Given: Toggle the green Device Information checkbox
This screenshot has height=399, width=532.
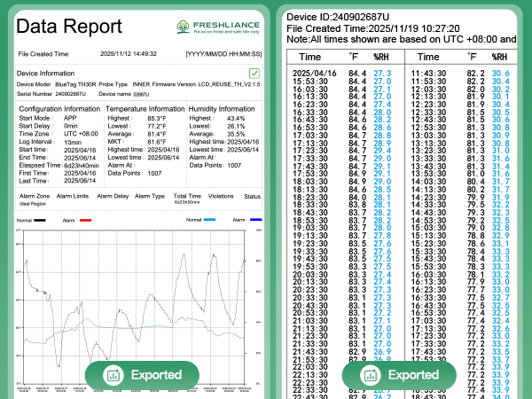Looking at the screenshot, I should (254, 73).
